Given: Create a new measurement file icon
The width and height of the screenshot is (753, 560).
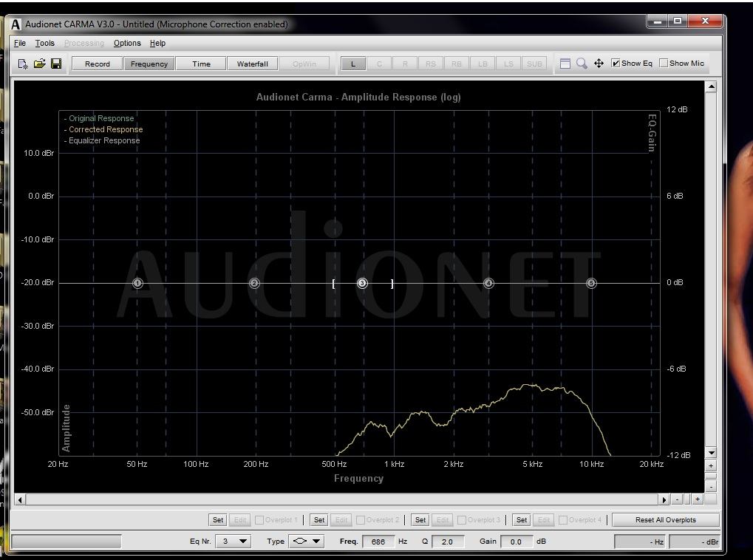Looking at the screenshot, I should pyautogui.click(x=23, y=64).
